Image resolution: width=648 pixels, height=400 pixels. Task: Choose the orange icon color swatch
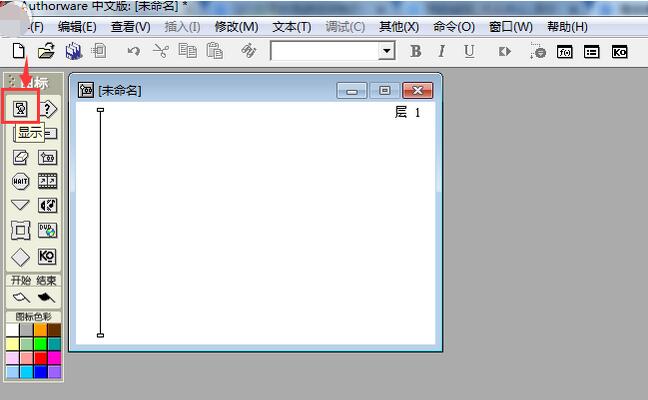pyautogui.click(x=40, y=330)
